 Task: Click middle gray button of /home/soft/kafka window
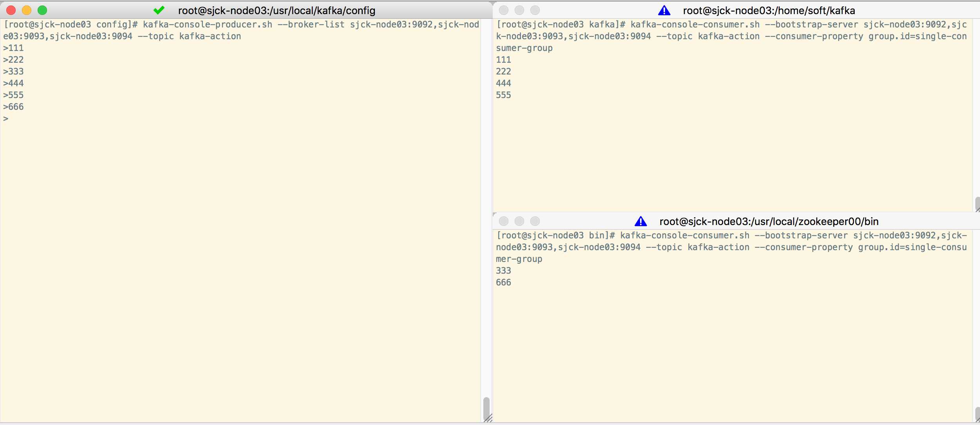click(519, 11)
